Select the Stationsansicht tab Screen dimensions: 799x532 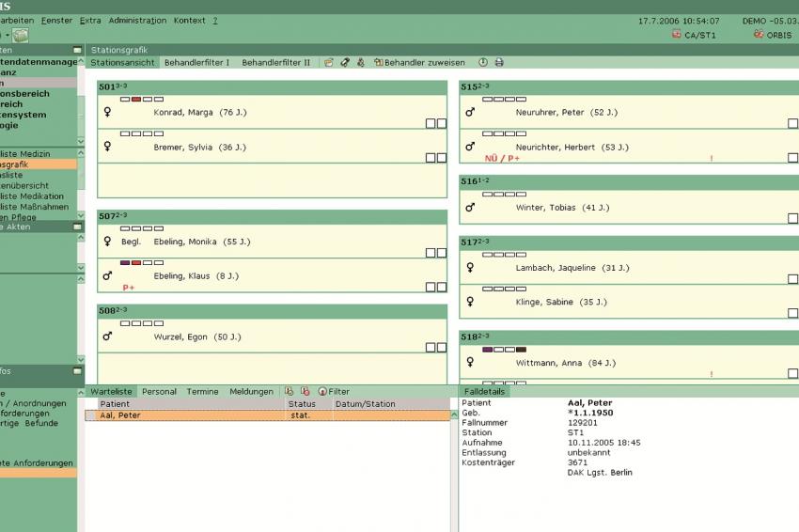[x=122, y=63]
